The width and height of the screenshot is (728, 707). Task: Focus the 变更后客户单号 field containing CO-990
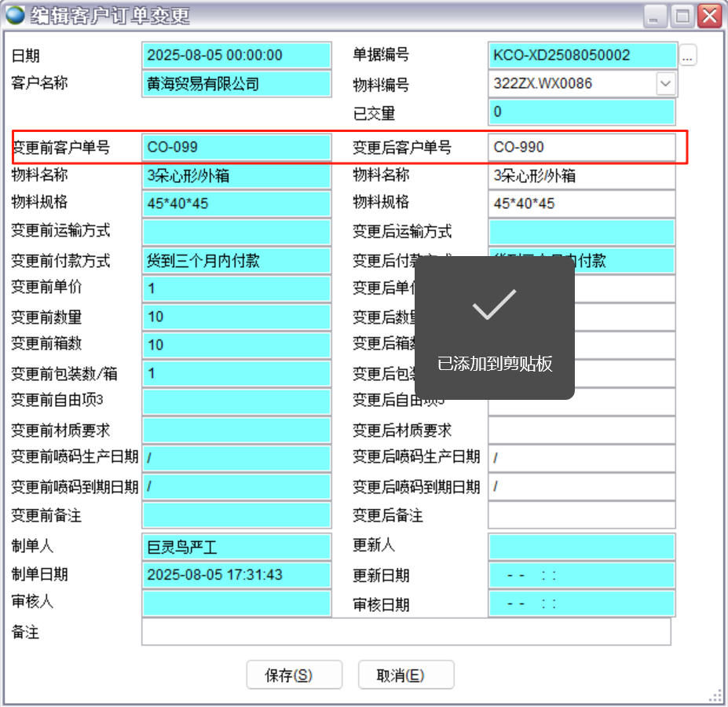(581, 147)
